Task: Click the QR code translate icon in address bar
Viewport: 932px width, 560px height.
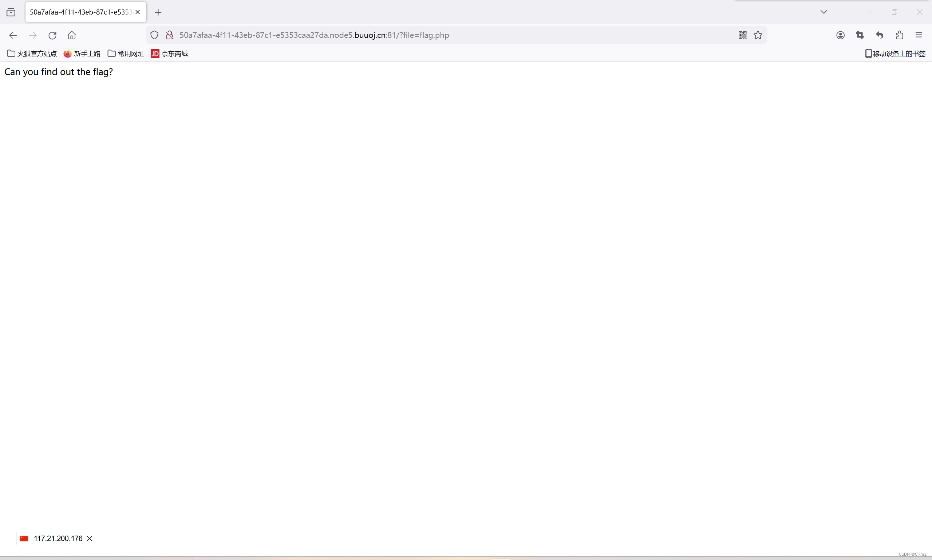Action: click(x=742, y=35)
